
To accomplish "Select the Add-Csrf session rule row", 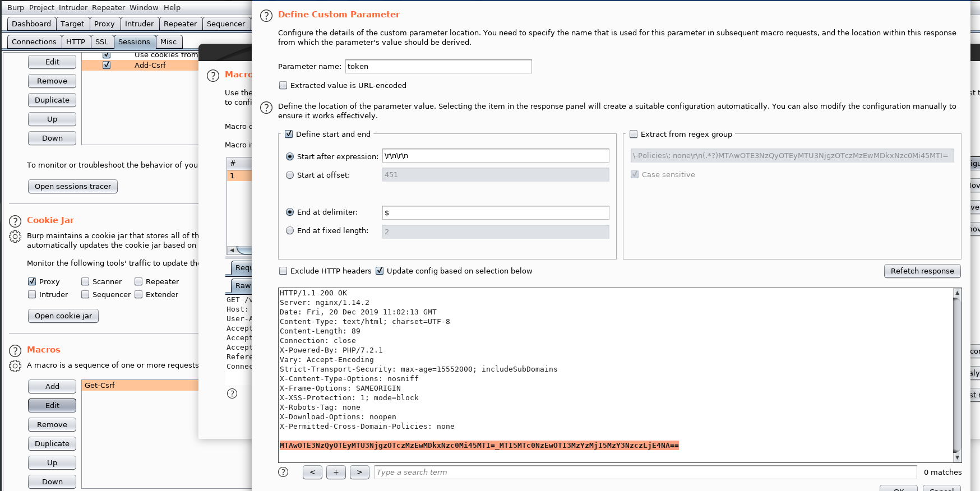I will (140, 65).
